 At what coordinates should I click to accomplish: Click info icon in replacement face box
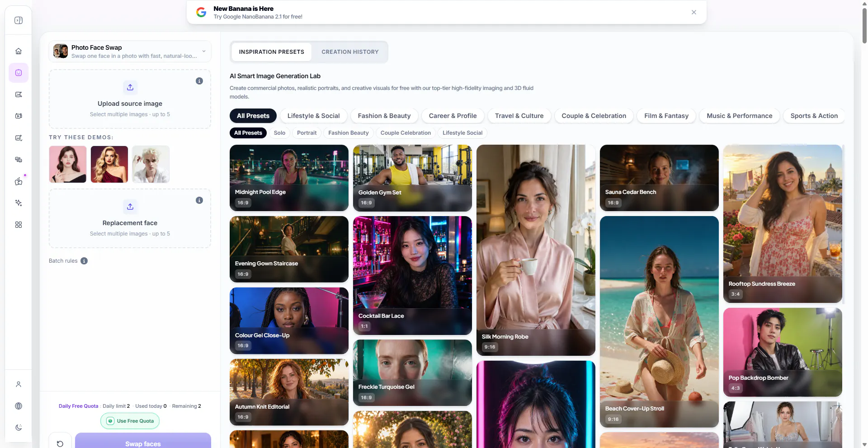[199, 200]
